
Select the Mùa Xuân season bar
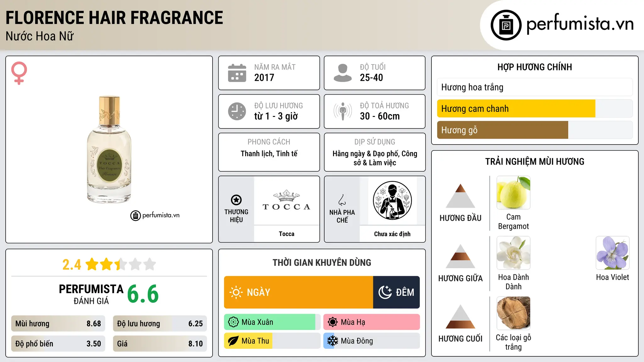(x=272, y=322)
